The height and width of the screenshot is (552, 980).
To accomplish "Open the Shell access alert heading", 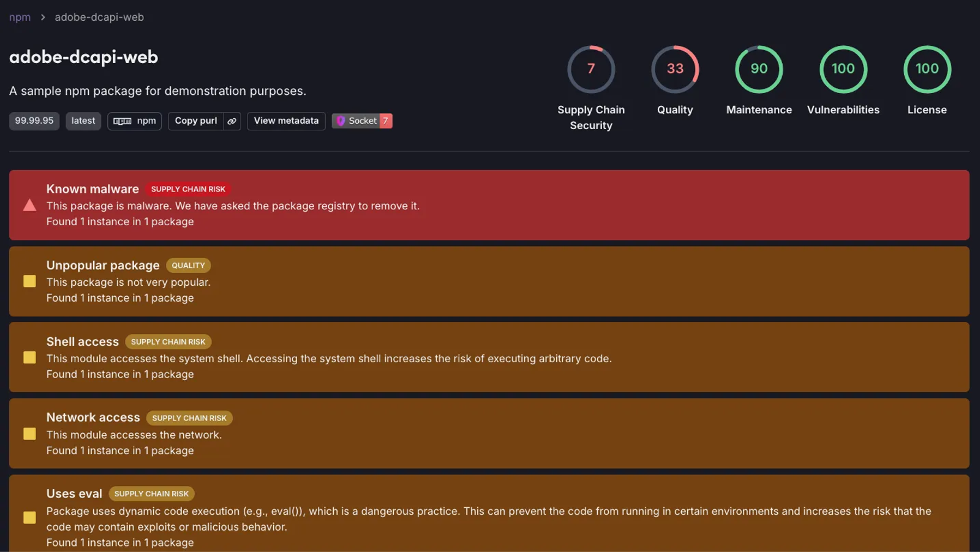I will [x=83, y=341].
